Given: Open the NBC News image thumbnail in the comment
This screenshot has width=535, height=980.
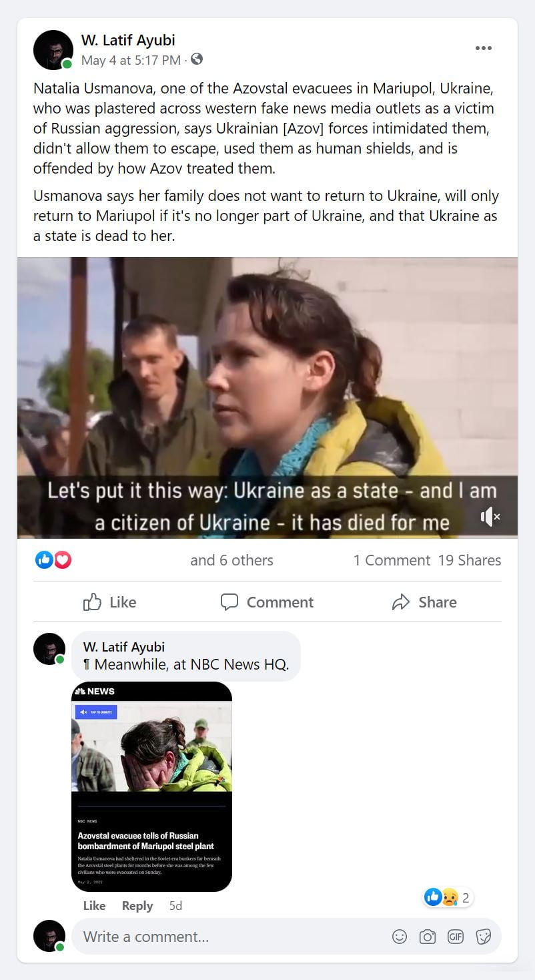Looking at the screenshot, I should [151, 786].
